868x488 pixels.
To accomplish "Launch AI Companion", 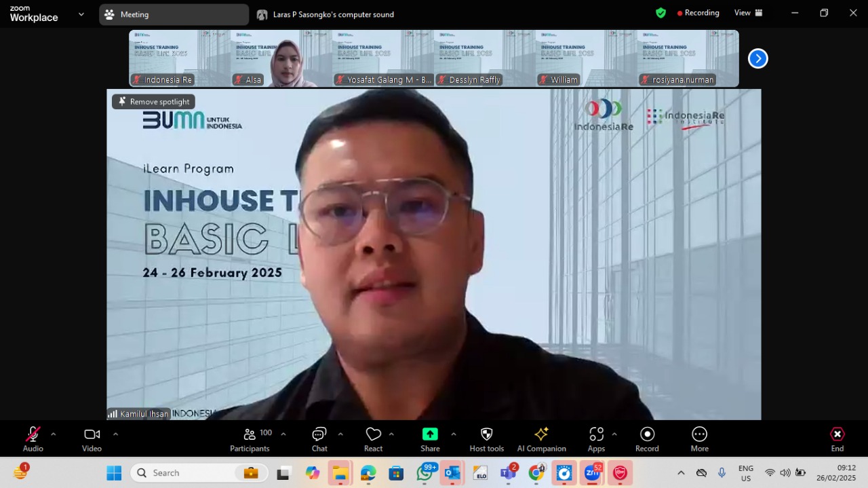I will pos(541,439).
